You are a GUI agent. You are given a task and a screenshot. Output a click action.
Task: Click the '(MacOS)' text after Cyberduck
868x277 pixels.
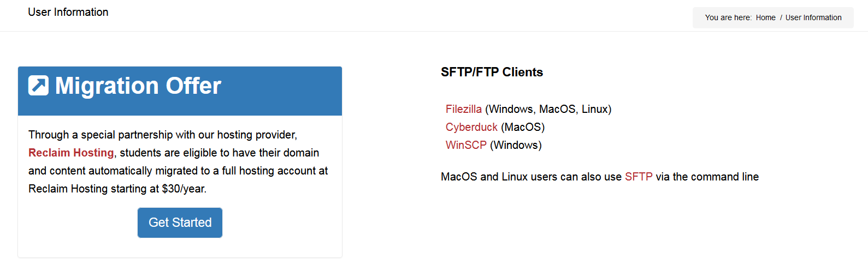pos(523,127)
